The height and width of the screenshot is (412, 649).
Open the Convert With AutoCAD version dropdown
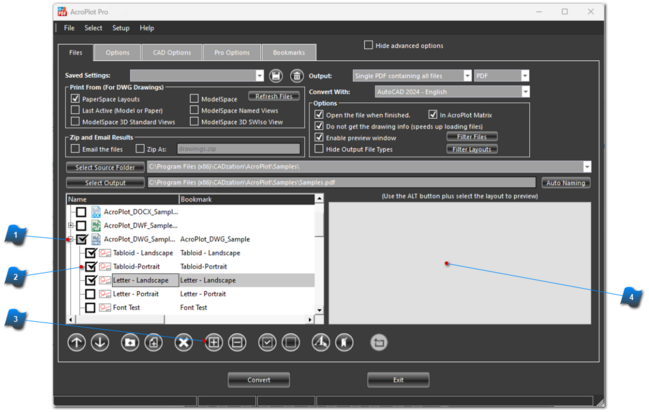point(525,92)
